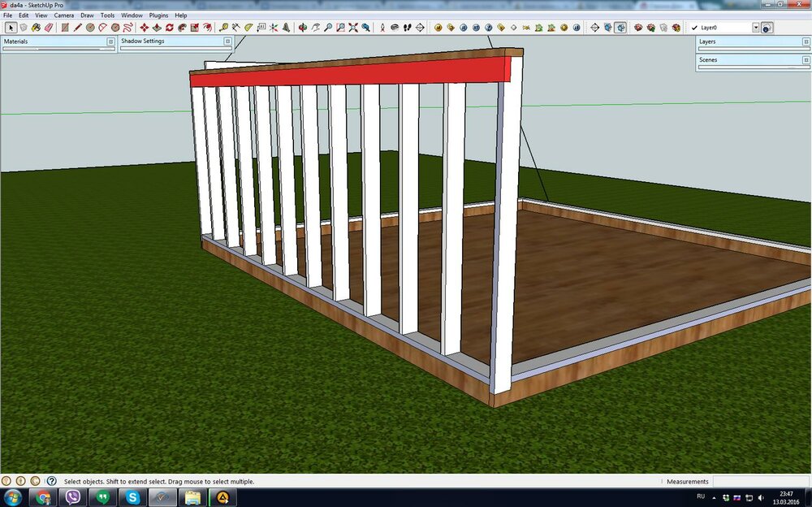Select the Push/Pull tool
812x507 pixels.
click(x=157, y=28)
